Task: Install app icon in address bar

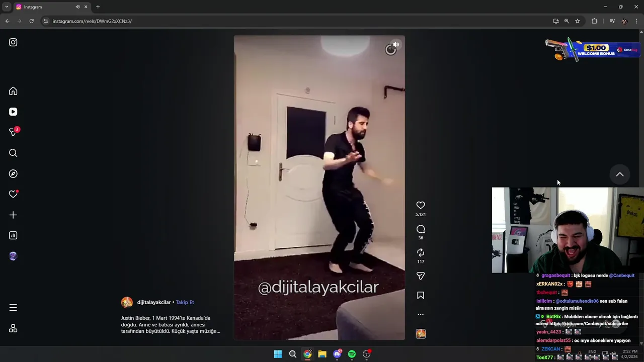Action: point(556,21)
